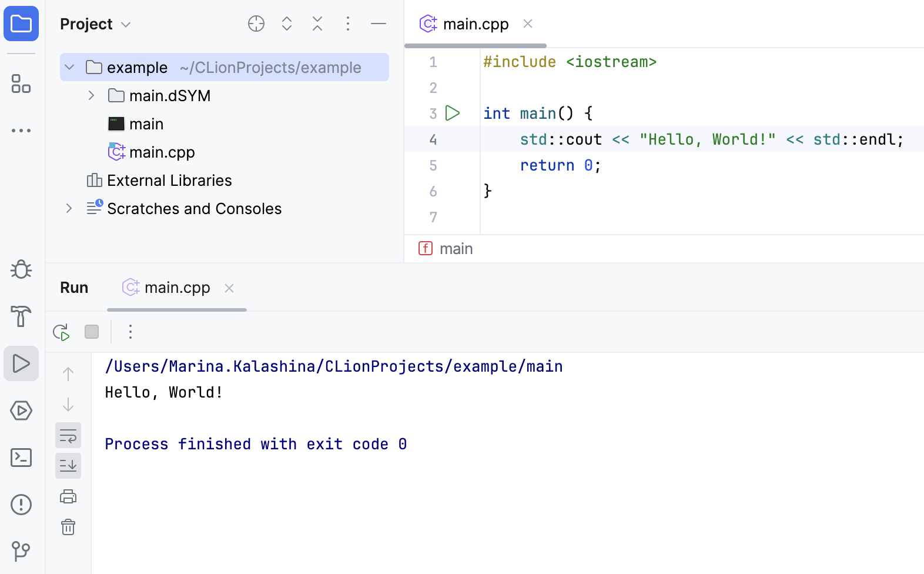Open the Build hammer tool window

click(x=21, y=316)
